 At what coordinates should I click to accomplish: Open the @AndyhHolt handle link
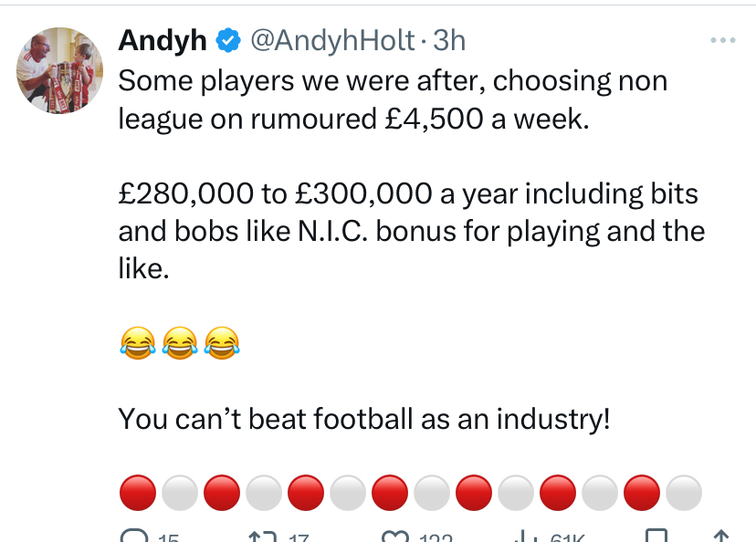[x=332, y=40]
